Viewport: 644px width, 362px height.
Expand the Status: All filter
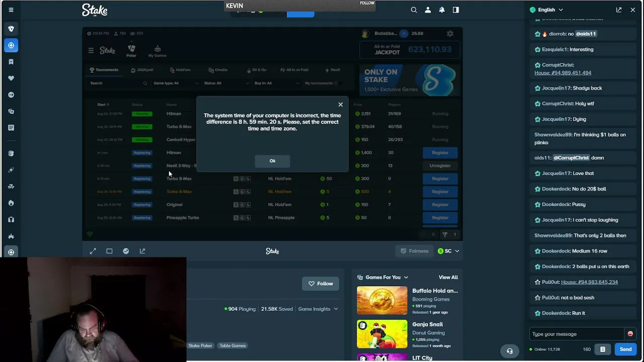tap(226, 83)
